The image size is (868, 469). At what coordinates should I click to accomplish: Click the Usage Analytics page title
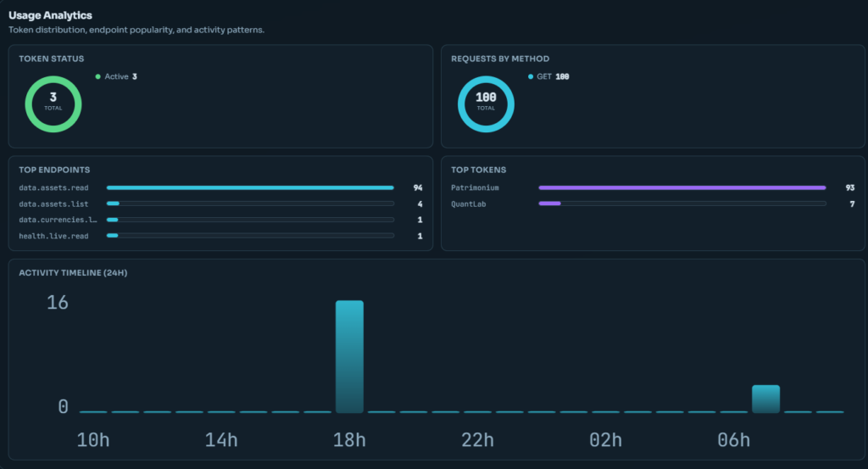click(x=51, y=15)
